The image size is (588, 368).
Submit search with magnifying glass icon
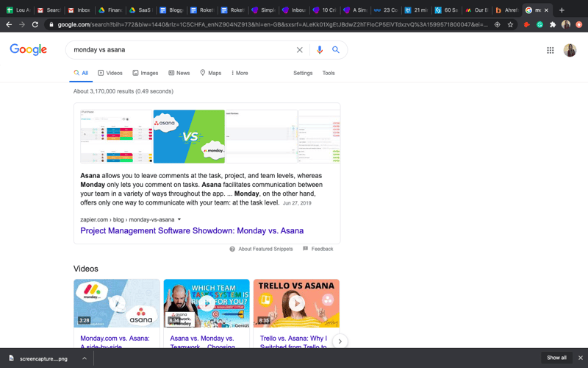click(336, 50)
